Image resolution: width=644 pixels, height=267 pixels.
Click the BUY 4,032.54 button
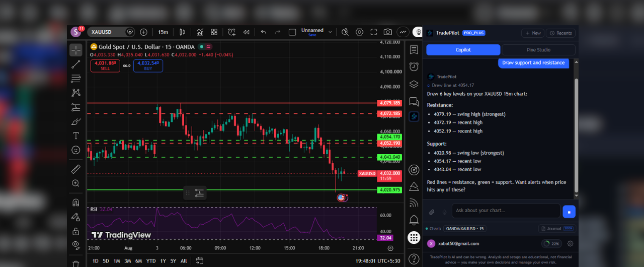[148, 65]
